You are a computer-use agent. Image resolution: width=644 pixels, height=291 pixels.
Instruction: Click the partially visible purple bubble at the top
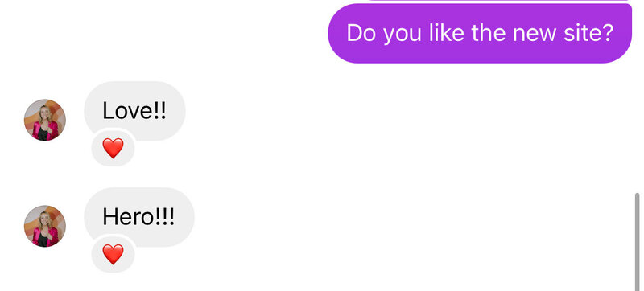tap(499, 2)
